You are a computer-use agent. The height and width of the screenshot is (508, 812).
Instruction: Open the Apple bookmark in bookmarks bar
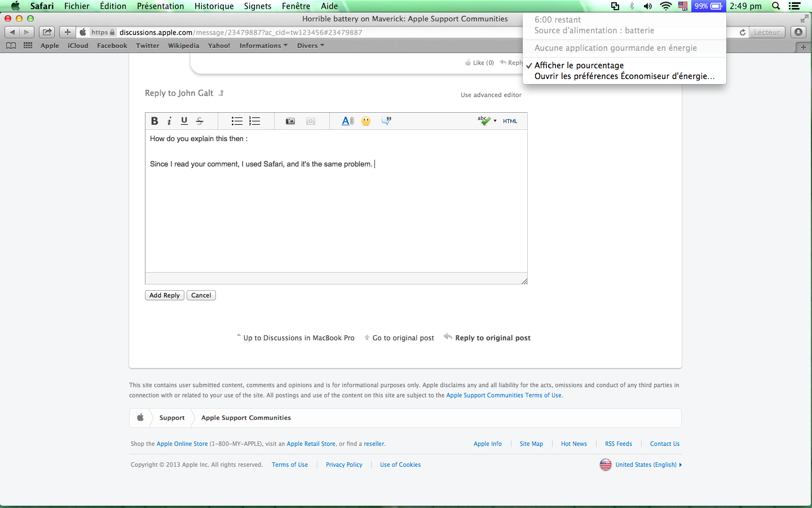(x=50, y=46)
